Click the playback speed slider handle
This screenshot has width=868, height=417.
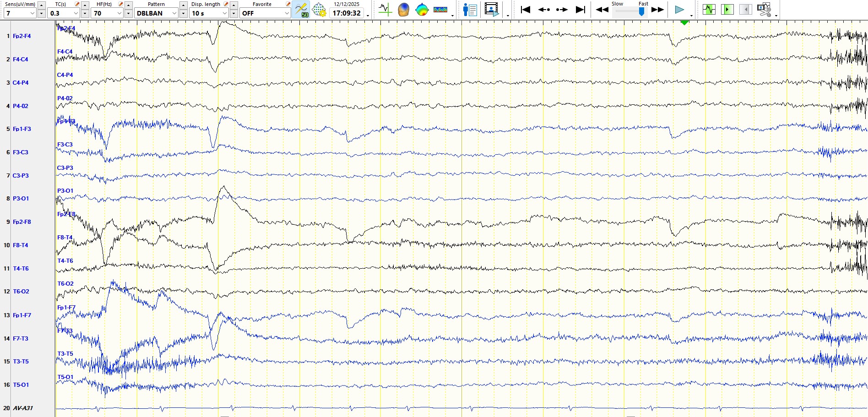pyautogui.click(x=641, y=12)
